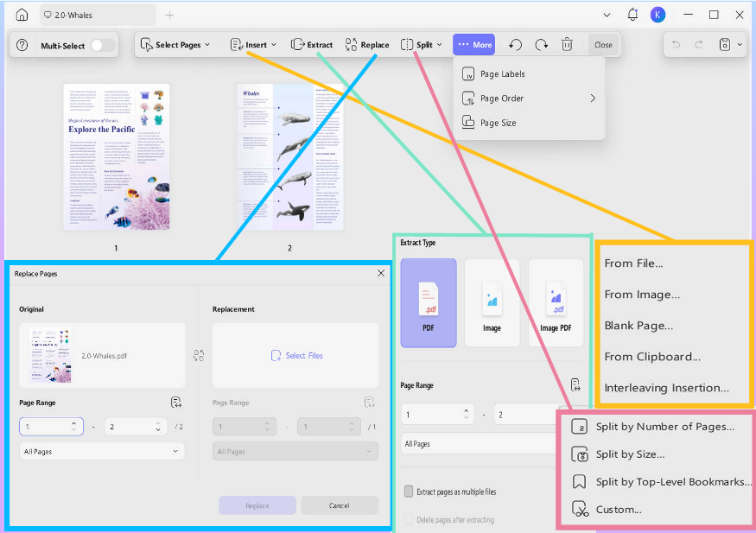Image resolution: width=756 pixels, height=533 pixels.
Task: Open the Home icon
Action: (22, 15)
